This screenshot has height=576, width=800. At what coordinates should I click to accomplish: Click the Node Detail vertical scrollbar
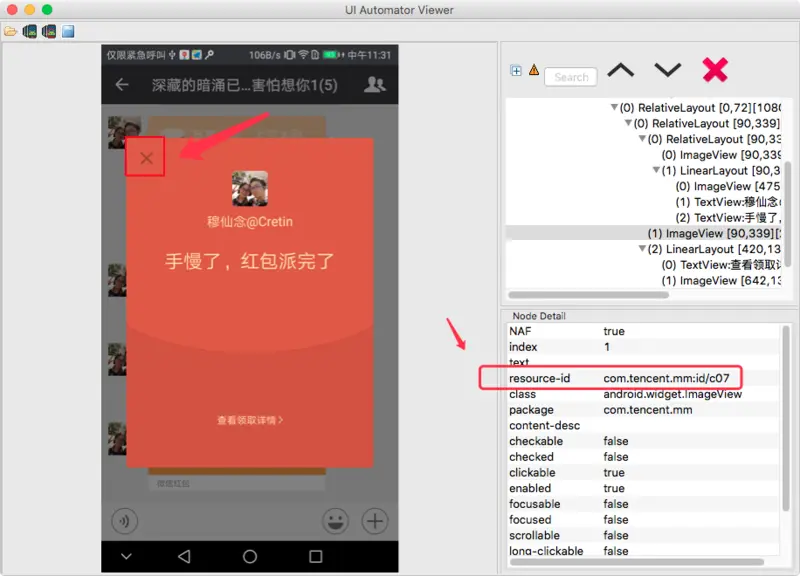click(787, 418)
